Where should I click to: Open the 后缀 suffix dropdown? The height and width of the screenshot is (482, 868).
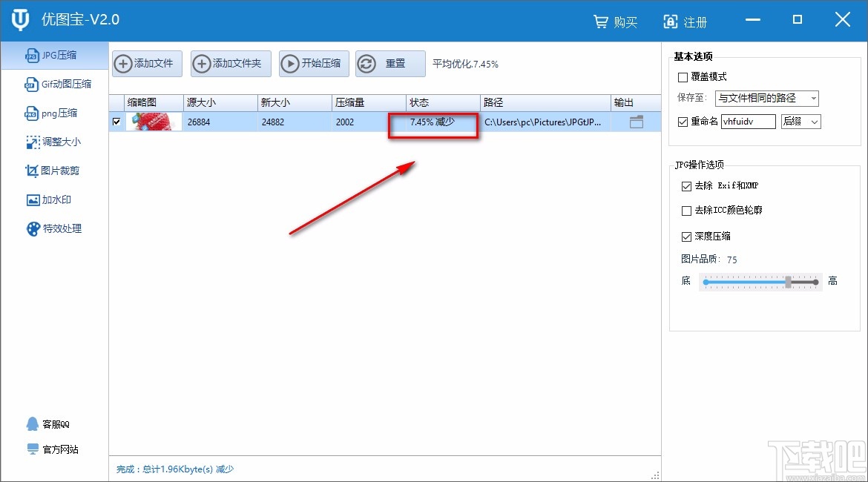pos(800,122)
